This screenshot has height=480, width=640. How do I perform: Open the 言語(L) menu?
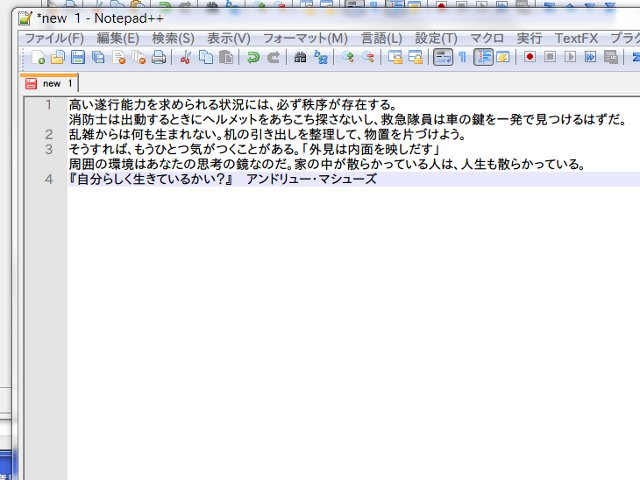pyautogui.click(x=382, y=38)
